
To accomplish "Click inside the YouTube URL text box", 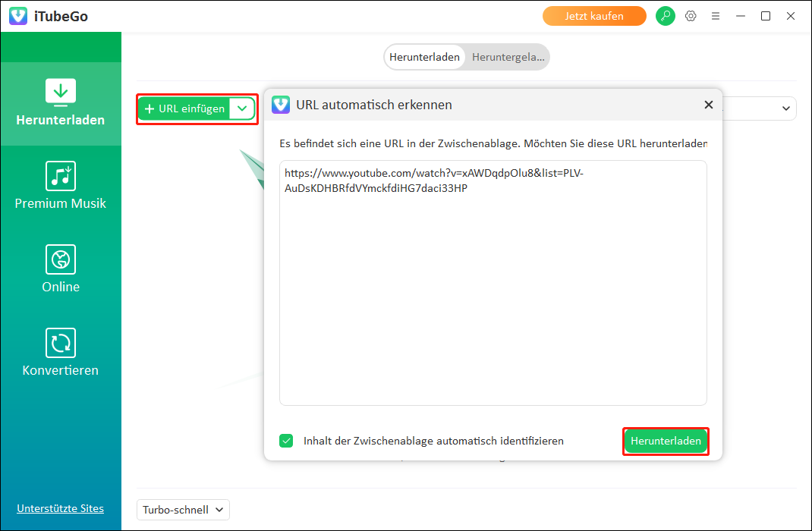I will [493, 283].
